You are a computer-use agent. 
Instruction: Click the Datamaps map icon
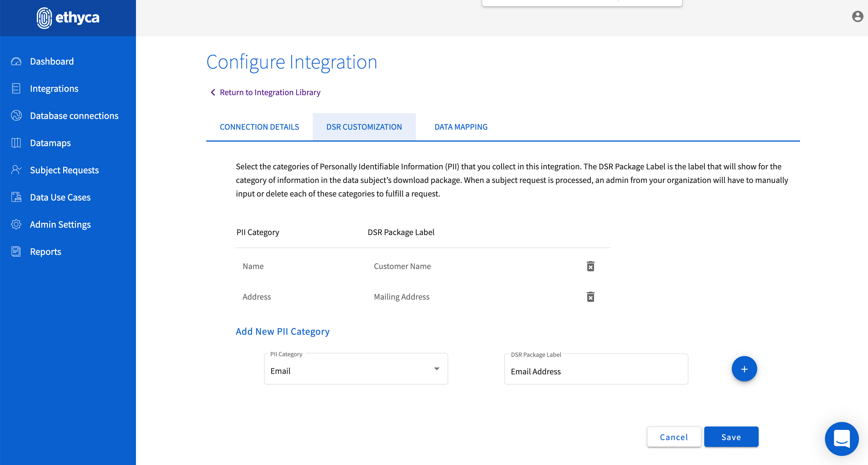pyautogui.click(x=16, y=143)
